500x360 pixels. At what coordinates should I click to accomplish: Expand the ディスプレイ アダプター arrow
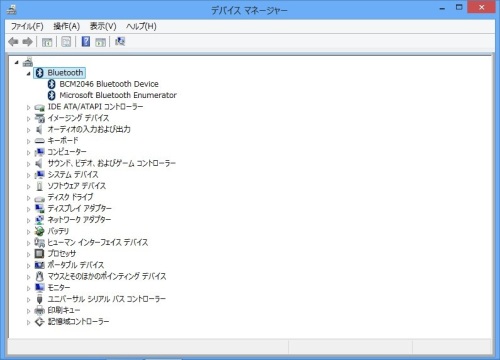[x=28, y=209]
